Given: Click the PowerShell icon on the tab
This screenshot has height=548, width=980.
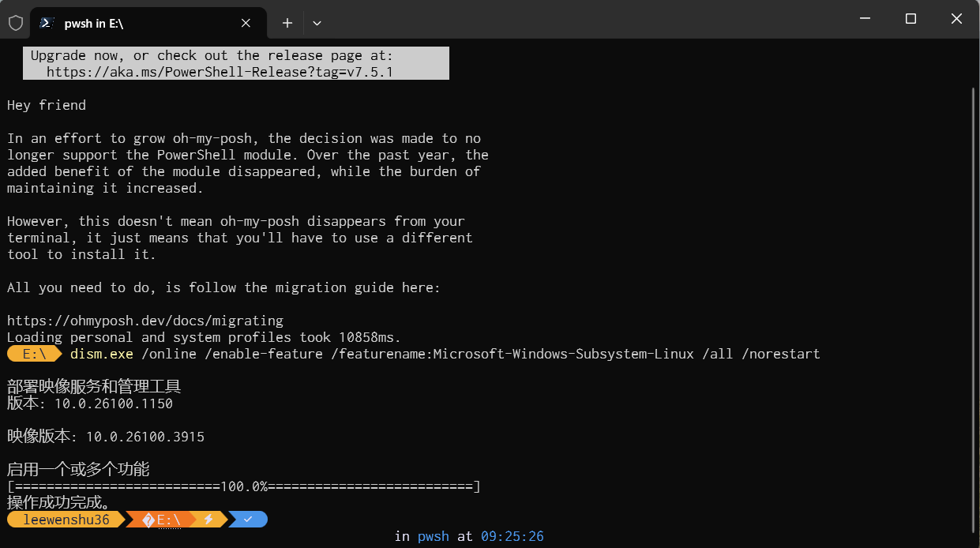Looking at the screenshot, I should point(47,23).
